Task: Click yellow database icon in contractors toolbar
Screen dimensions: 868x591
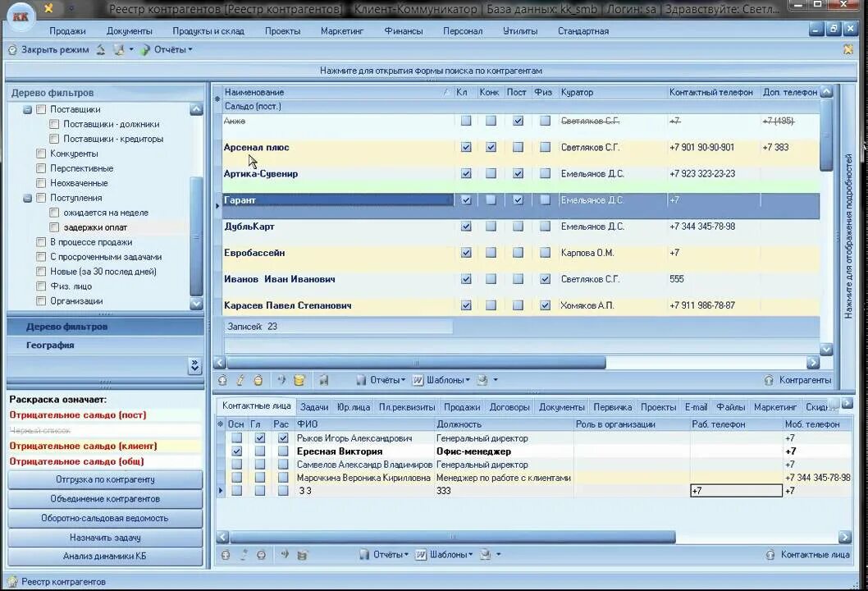Action: (299, 380)
